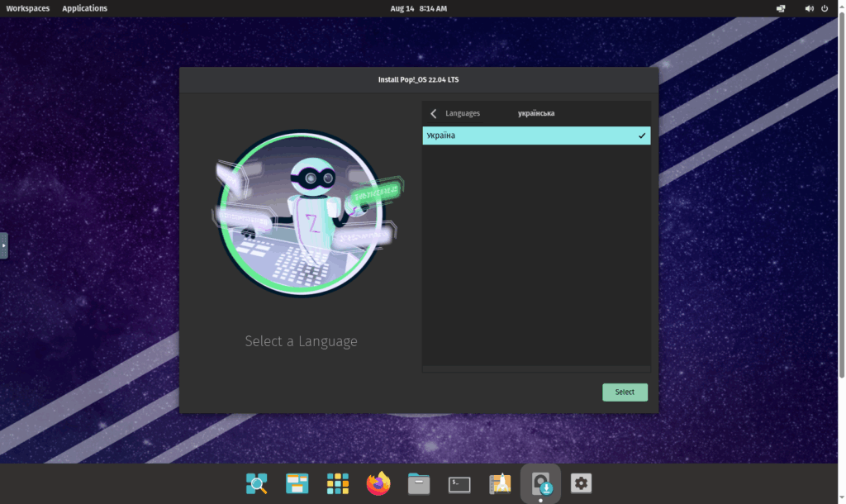Screen dimensions: 846x504
Task: Select the Україна region row
Action: point(529,136)
